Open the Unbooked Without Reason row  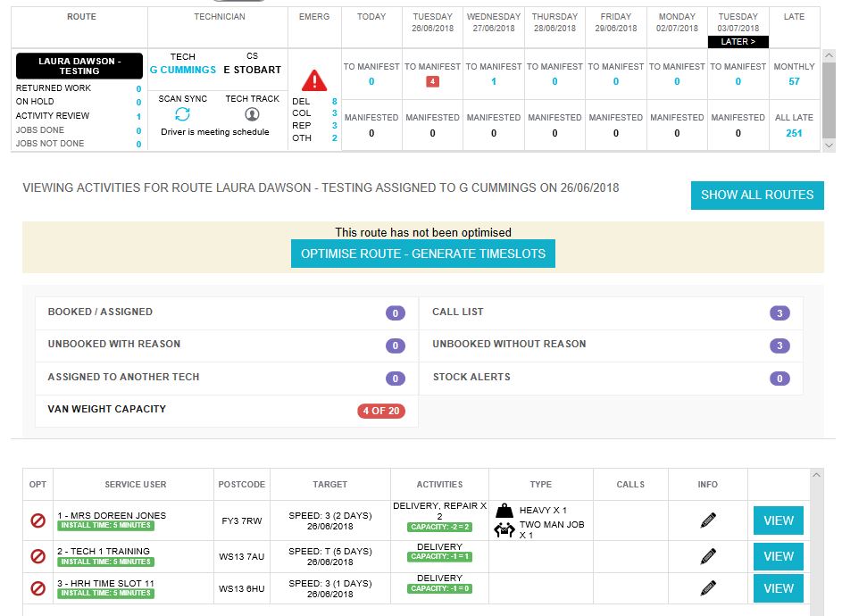[611, 345]
